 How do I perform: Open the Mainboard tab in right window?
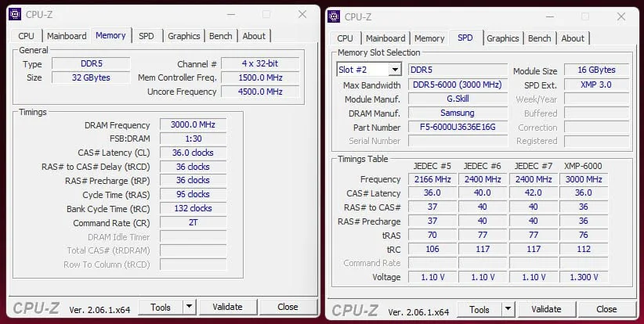(x=385, y=38)
